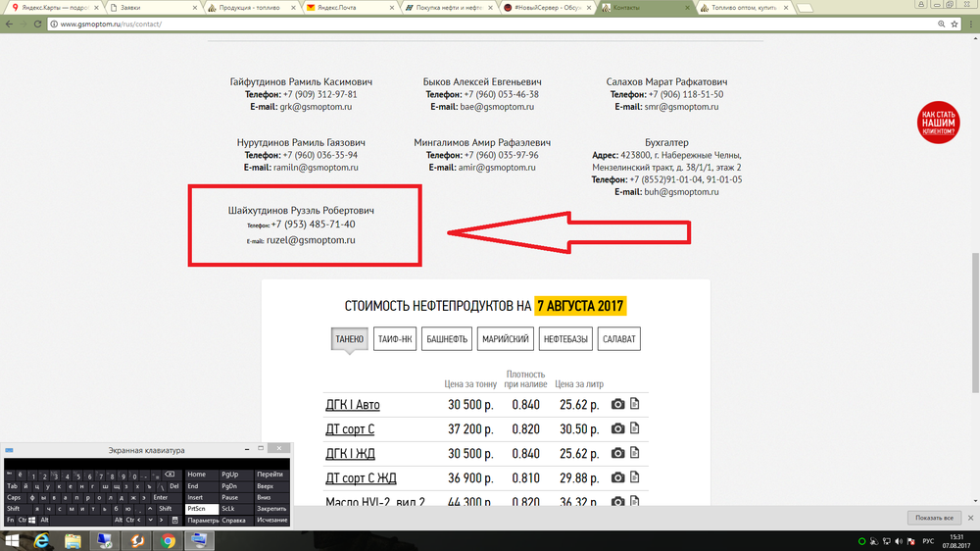Click camera icon in ДТ сорт С ЖД row

tap(617, 477)
